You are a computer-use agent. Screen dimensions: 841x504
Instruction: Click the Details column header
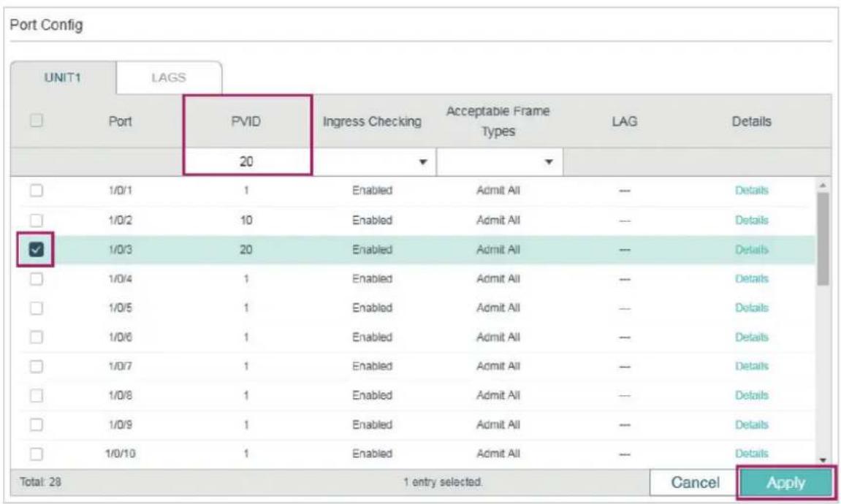(x=751, y=121)
